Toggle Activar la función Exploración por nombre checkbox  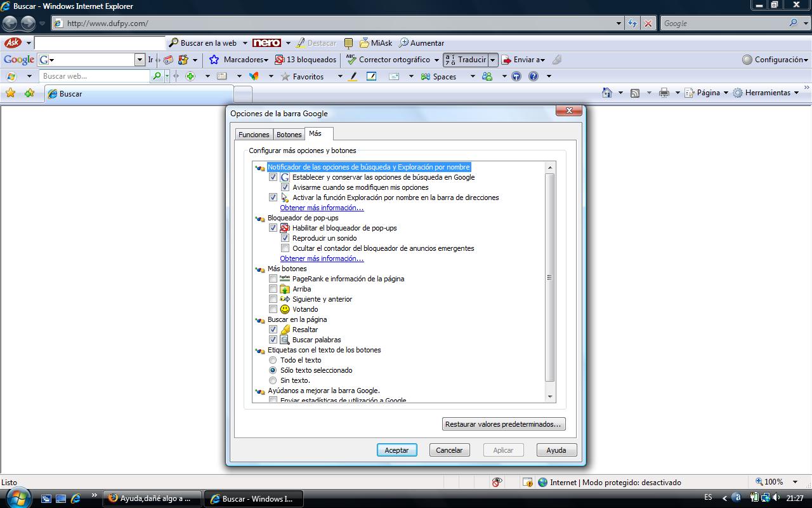tap(273, 197)
